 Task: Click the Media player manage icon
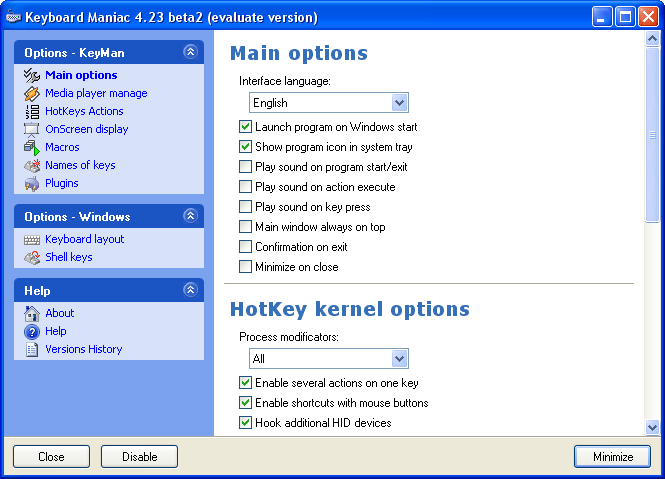(32, 93)
